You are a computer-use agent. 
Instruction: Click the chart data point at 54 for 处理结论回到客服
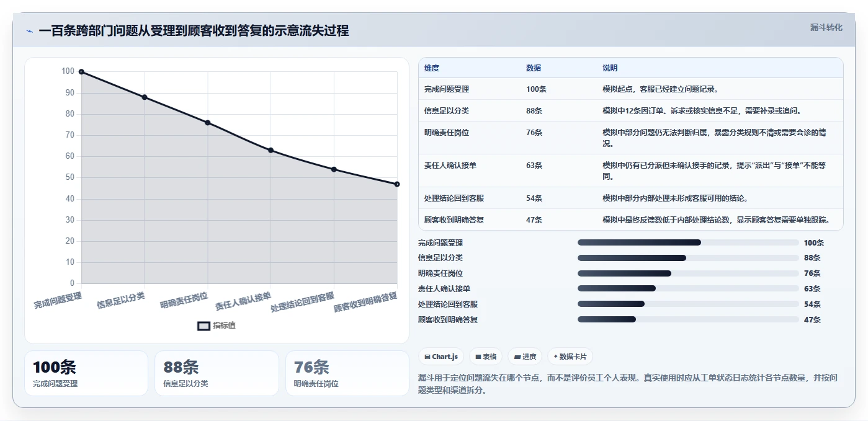334,169
